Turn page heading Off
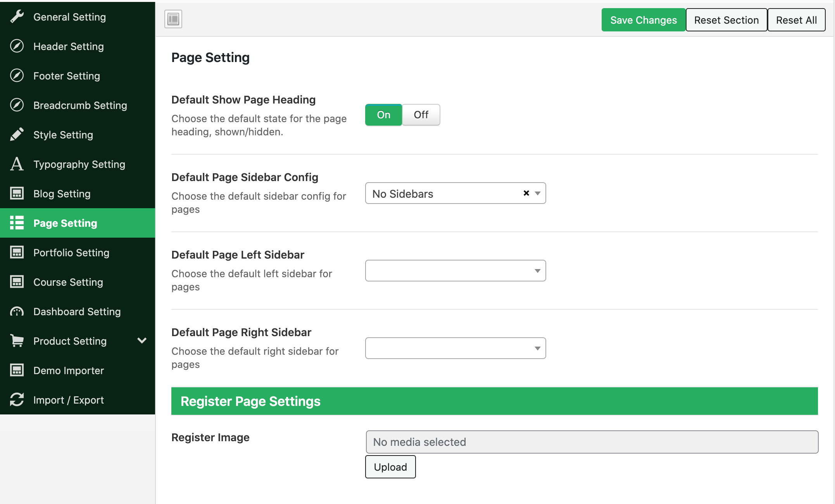Screen dimensions: 835x504 tap(421, 115)
